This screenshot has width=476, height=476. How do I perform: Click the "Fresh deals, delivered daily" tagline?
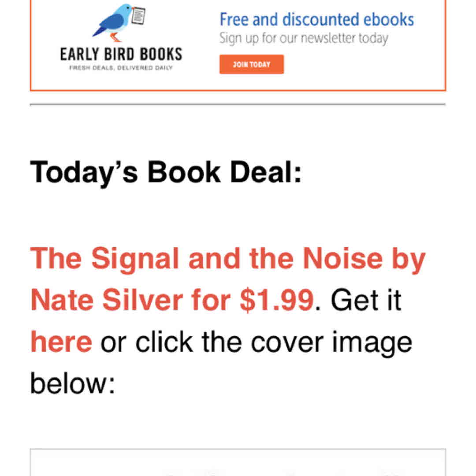coord(121,68)
